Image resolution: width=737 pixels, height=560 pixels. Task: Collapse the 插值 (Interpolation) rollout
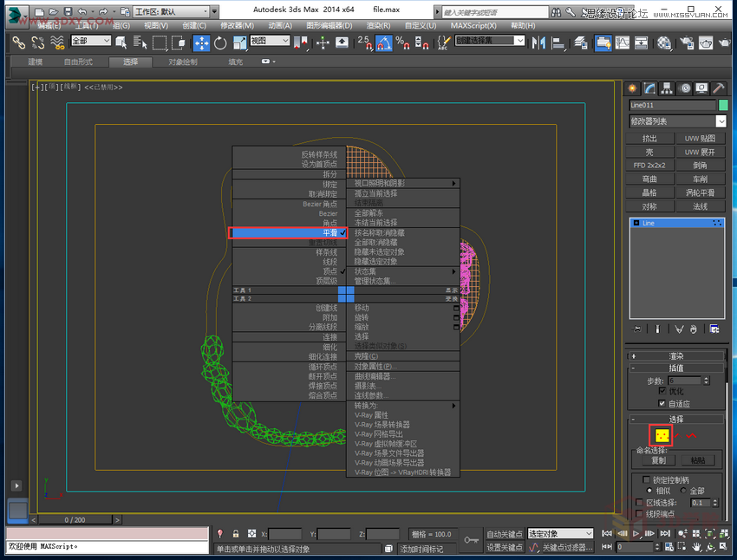click(676, 368)
